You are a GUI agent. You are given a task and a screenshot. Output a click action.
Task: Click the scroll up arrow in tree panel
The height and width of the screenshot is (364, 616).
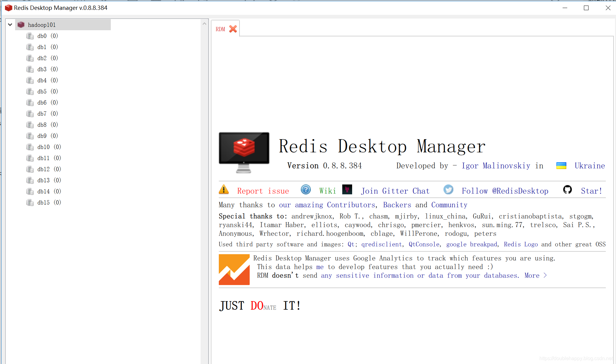(204, 24)
